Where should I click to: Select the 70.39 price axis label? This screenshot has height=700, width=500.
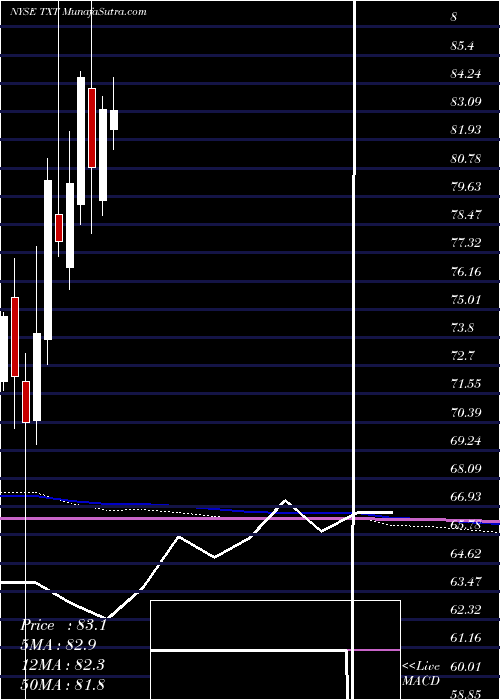[466, 412]
